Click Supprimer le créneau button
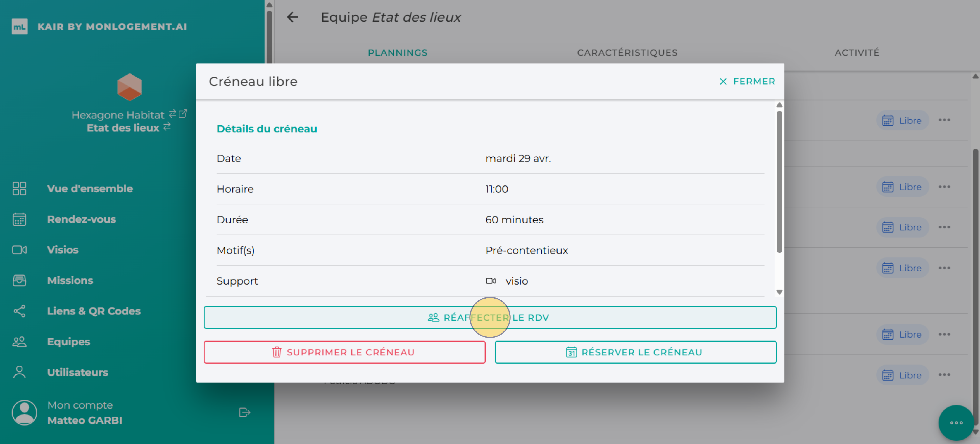980x444 pixels. click(344, 352)
